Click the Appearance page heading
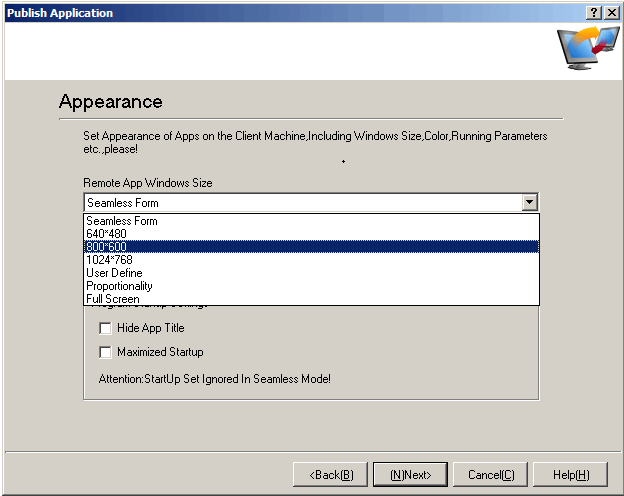 pyautogui.click(x=110, y=102)
